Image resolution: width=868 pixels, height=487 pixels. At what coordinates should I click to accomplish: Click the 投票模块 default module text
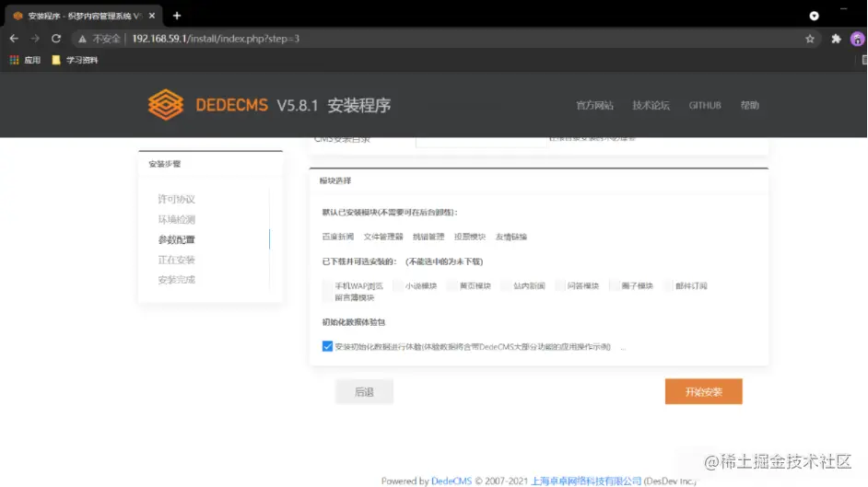pyautogui.click(x=469, y=237)
